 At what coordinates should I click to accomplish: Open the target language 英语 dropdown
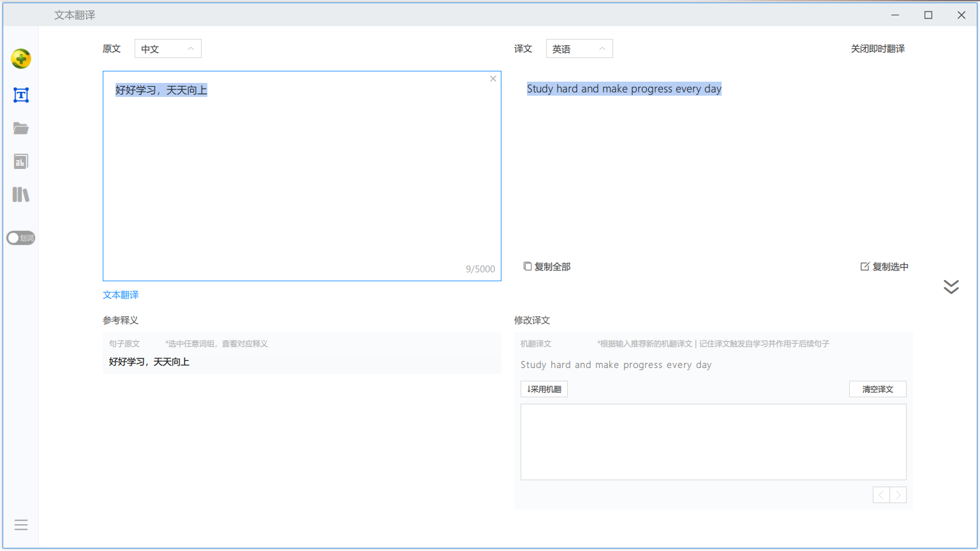(x=579, y=48)
